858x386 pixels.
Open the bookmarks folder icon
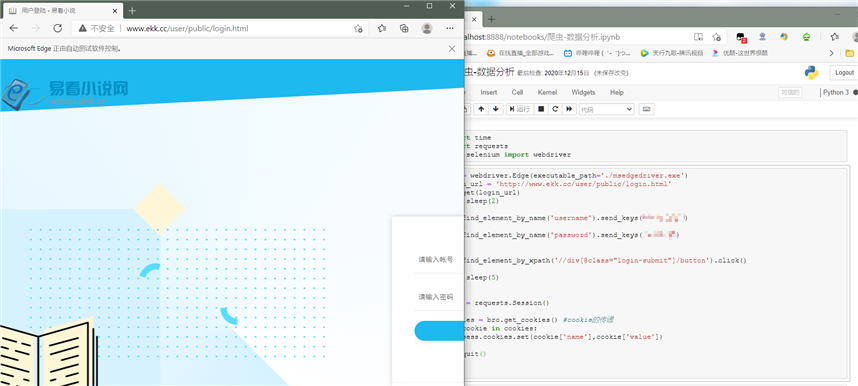(850, 53)
